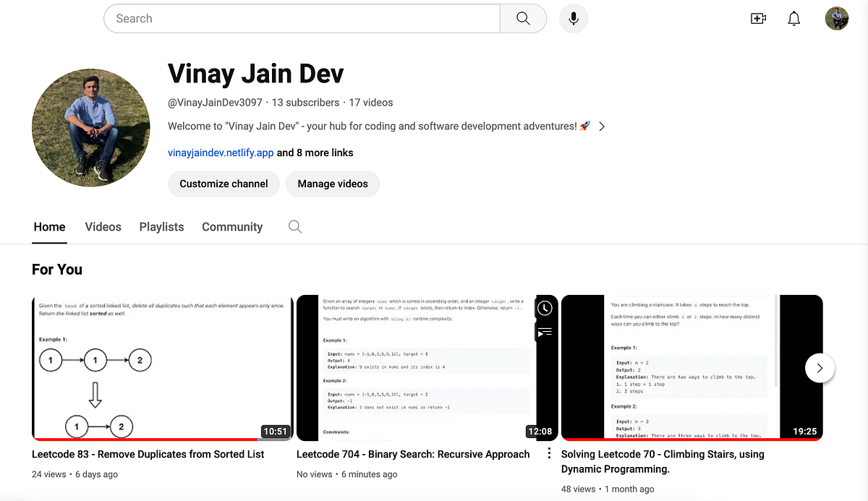Click the '48 views • 1 month ago' text

[608, 489]
